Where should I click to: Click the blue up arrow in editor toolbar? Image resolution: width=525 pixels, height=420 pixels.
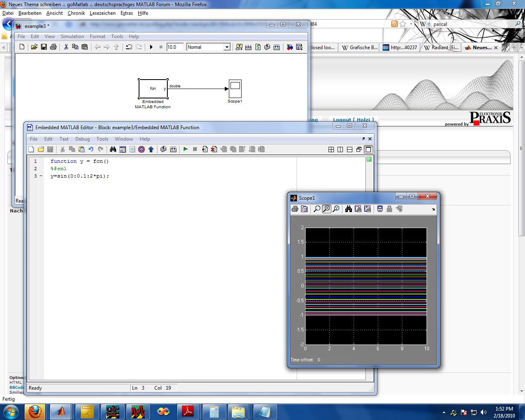point(151,149)
